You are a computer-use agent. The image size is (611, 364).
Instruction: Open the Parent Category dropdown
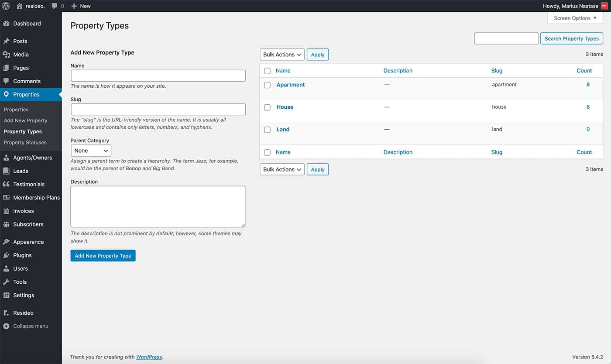click(91, 151)
